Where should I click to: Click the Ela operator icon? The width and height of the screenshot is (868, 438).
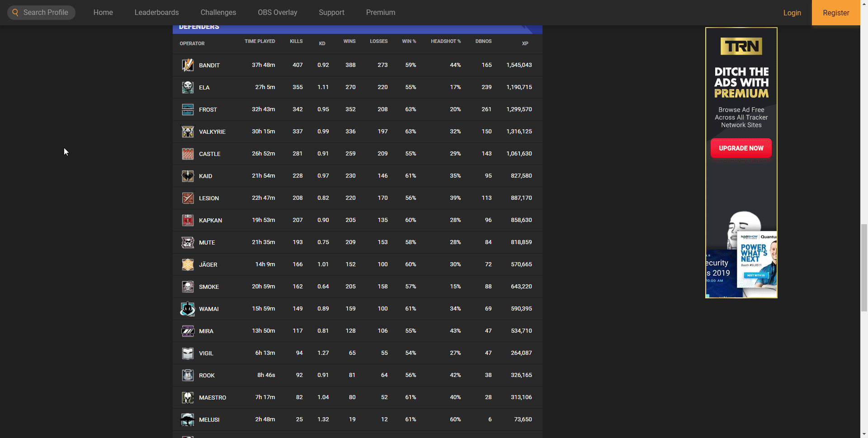(x=188, y=87)
